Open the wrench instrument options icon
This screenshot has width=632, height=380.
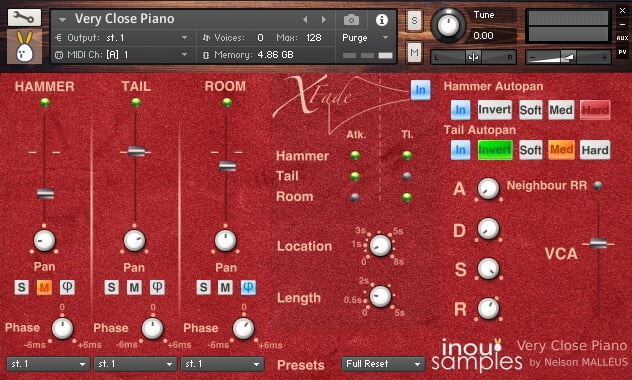click(x=24, y=17)
